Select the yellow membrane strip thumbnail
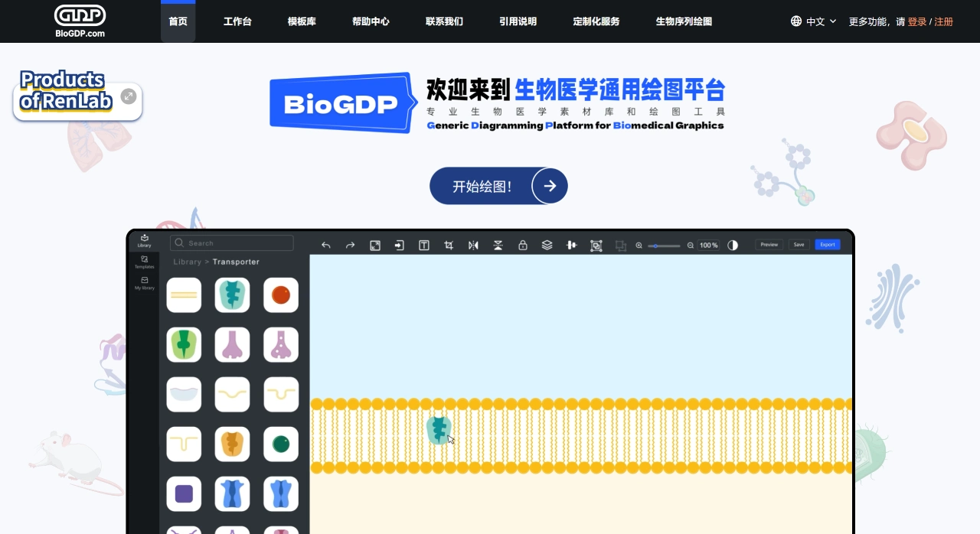 [x=184, y=295]
